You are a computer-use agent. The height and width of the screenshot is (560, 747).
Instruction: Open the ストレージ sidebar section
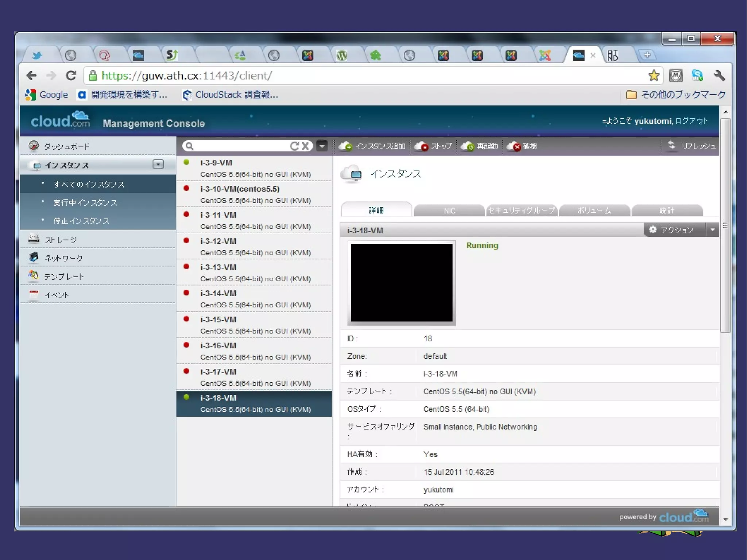point(98,239)
